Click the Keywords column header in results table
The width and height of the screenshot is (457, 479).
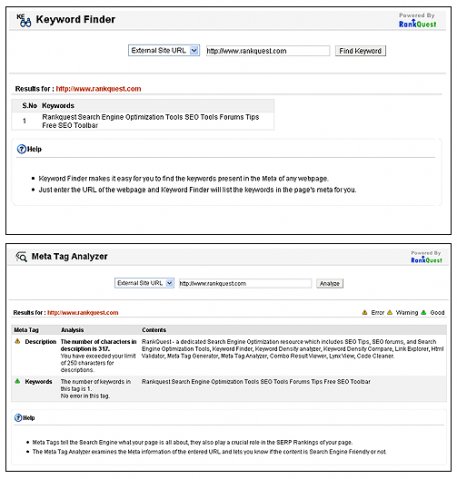point(58,106)
